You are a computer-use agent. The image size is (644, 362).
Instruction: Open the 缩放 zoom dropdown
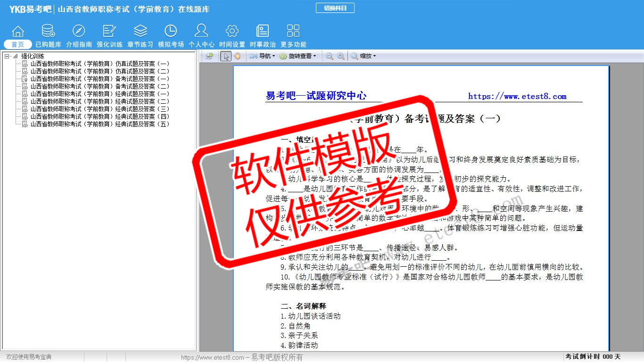363,56
